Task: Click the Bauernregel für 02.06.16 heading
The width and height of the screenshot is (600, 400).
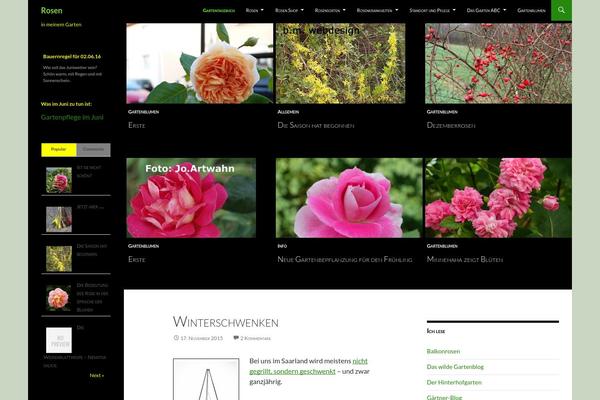Action: click(x=72, y=57)
